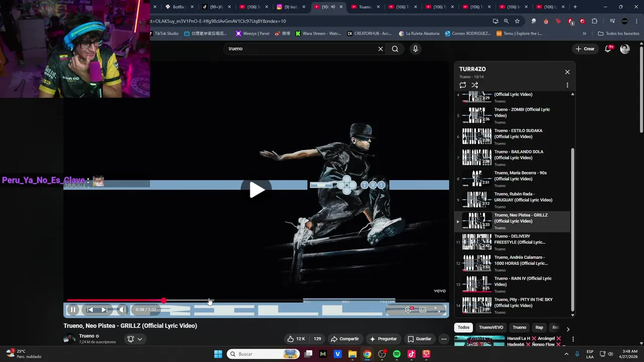Image resolution: width=644 pixels, height=362 pixels.
Task: Like the video with the thumbs up
Action: pos(296,339)
